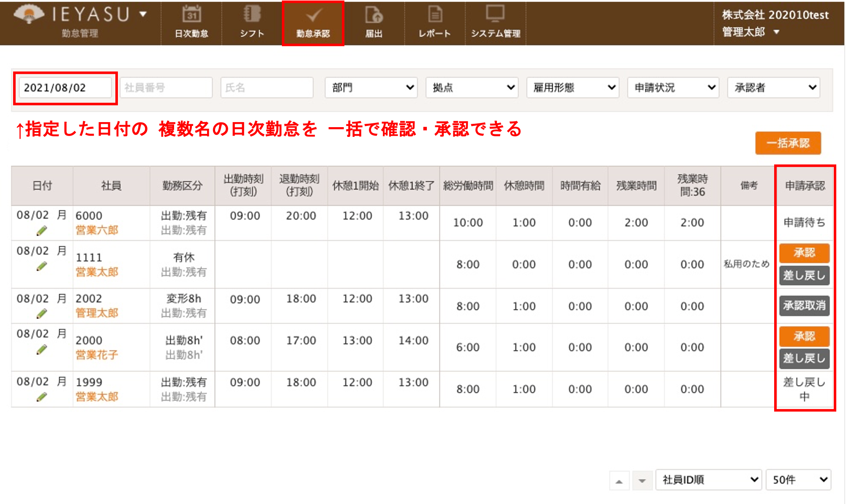
Task: Select the 勤怠承認 menu tab
Action: [313, 23]
